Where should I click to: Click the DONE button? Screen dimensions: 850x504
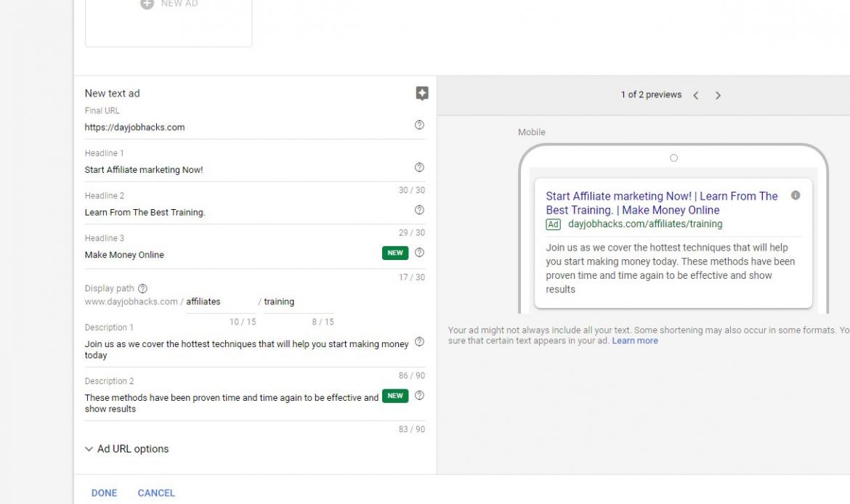104,493
